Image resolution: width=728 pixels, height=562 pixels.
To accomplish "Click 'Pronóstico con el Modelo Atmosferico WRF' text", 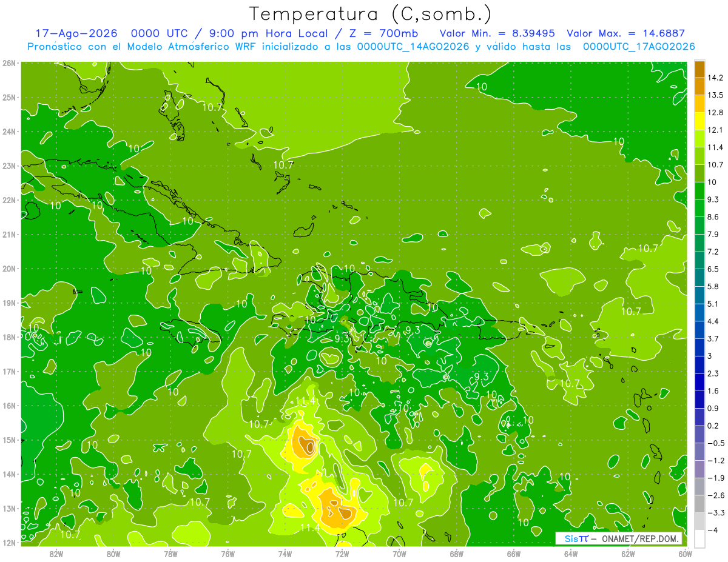I will pyautogui.click(x=142, y=47).
